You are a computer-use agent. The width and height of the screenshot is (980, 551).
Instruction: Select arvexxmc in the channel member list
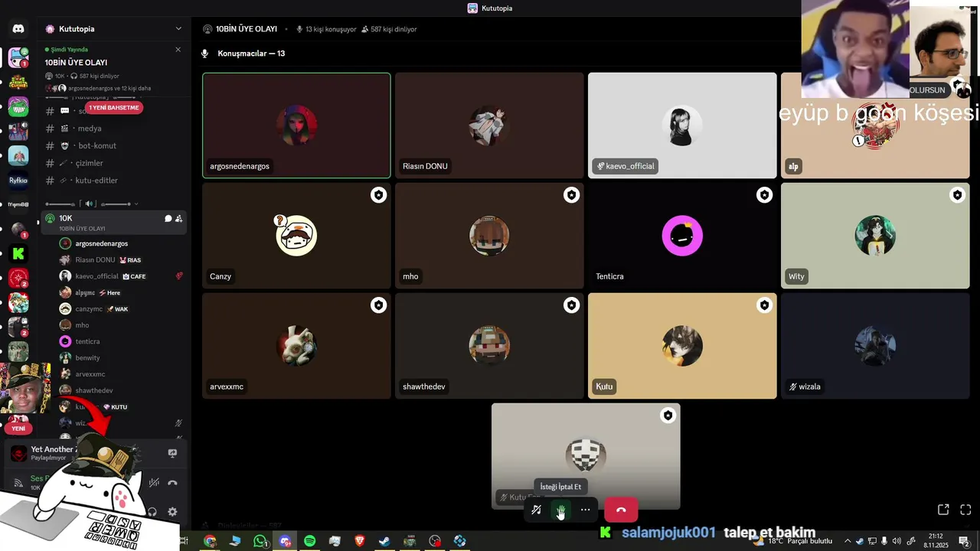[x=121, y=374]
